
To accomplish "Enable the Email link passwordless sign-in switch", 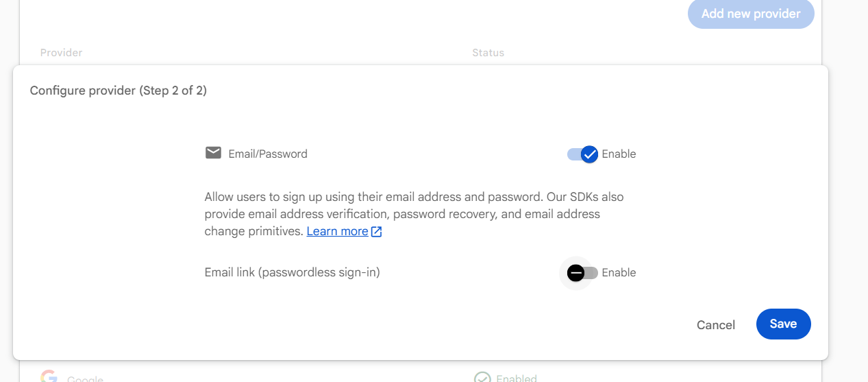I will pyautogui.click(x=582, y=273).
